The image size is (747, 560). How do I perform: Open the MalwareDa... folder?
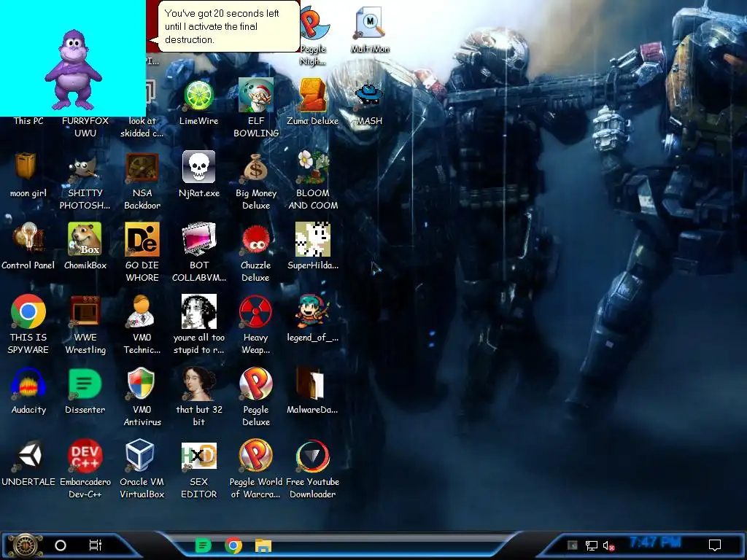[311, 384]
